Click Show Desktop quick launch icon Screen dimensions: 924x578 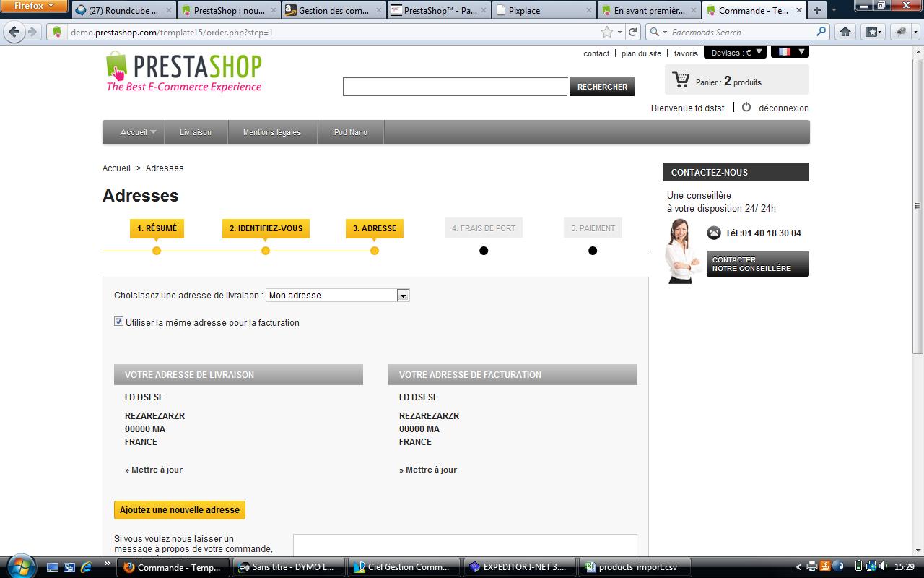(x=52, y=567)
